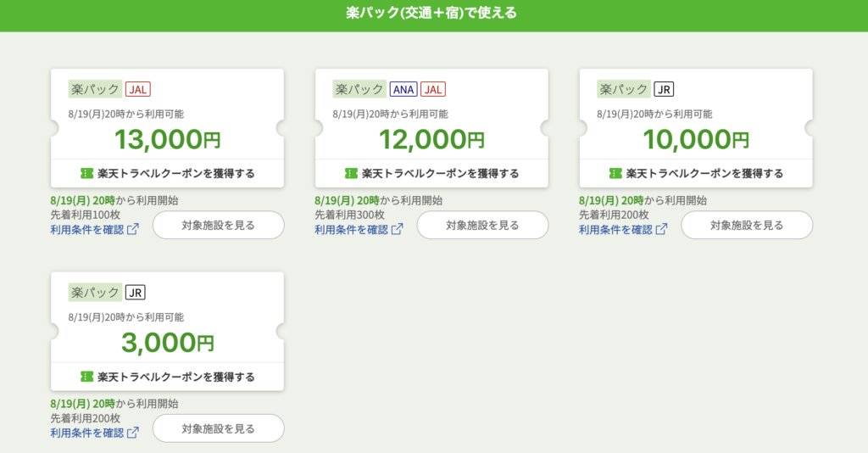This screenshot has width=868, height=453.
Task: Click the 13,000円 amount text
Action: pyautogui.click(x=167, y=139)
